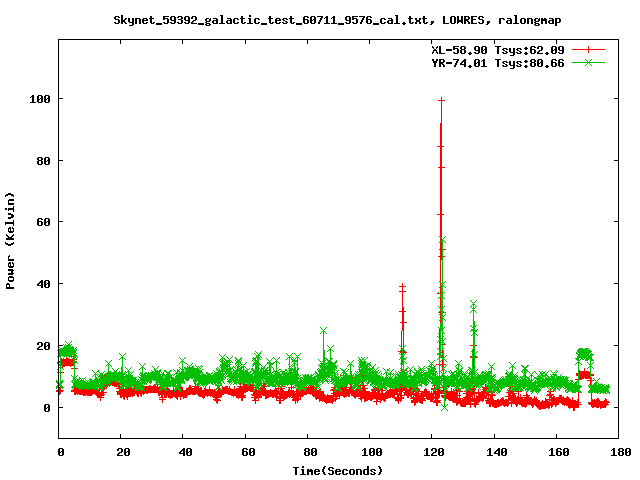
Task: Click the x-axis tick label 60
Action: (248, 452)
